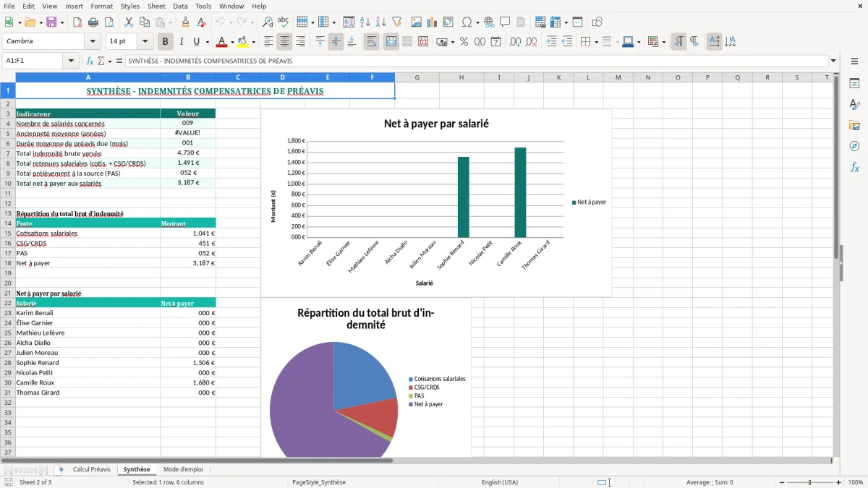Image resolution: width=868 pixels, height=488 pixels.
Task: Open the Underline style dropdown arrow
Action: point(206,42)
